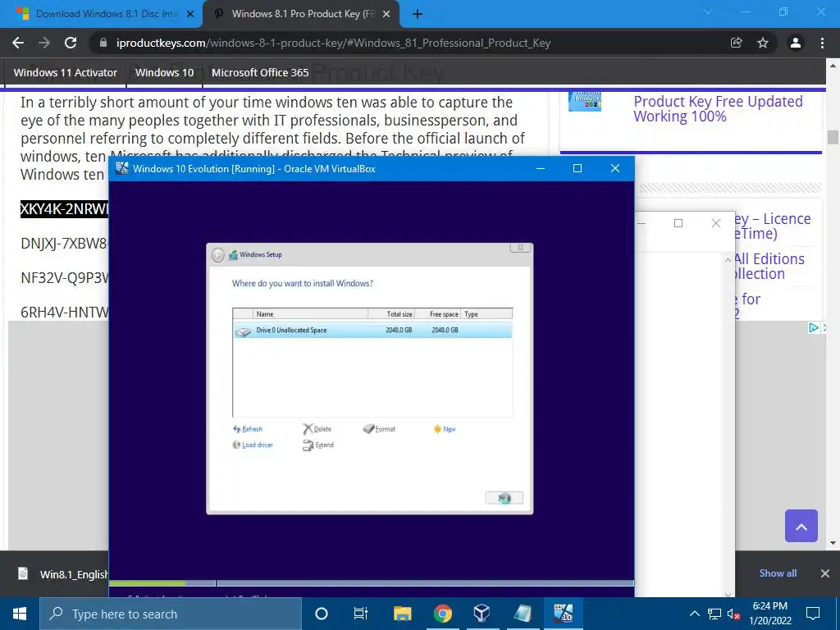840x630 pixels.
Task: Open a new Chrome tab
Action: pyautogui.click(x=418, y=15)
